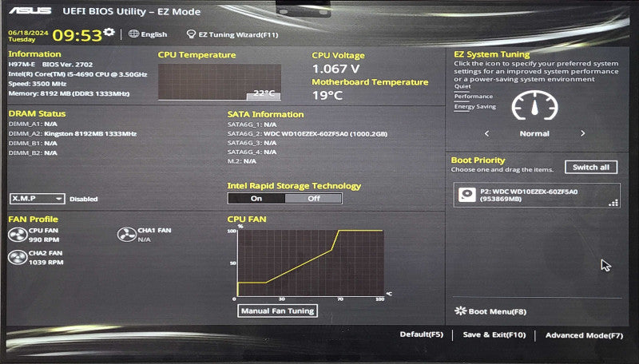Click the X.M.P Disabled status text
Screen dimensions: 639x364
84,199
